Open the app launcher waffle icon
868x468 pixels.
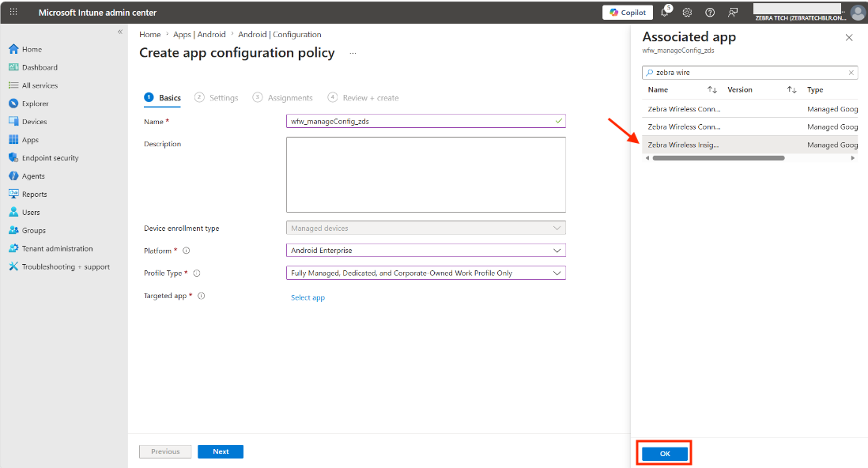click(x=13, y=12)
